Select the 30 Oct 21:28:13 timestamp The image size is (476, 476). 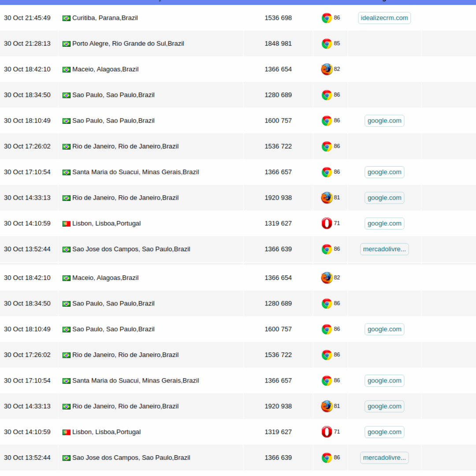pyautogui.click(x=27, y=44)
